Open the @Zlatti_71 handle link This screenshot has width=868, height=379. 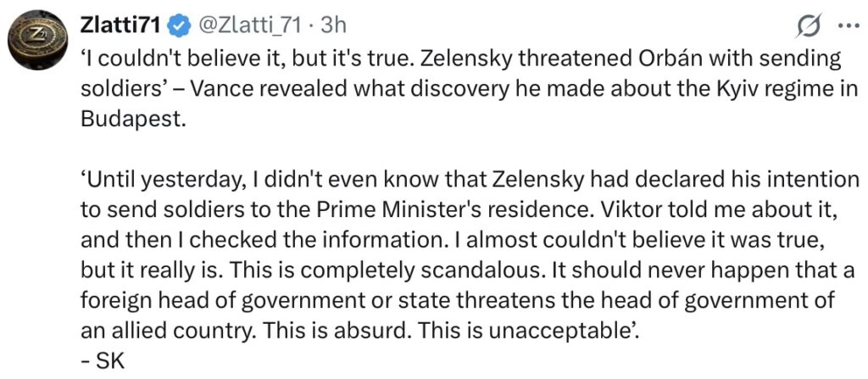(x=252, y=27)
